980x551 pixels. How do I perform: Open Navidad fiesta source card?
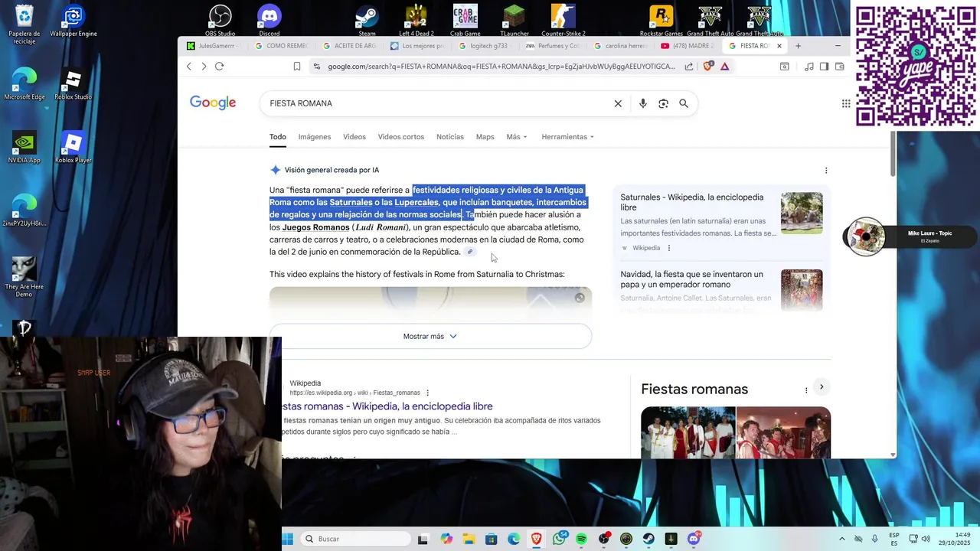pyautogui.click(x=721, y=289)
